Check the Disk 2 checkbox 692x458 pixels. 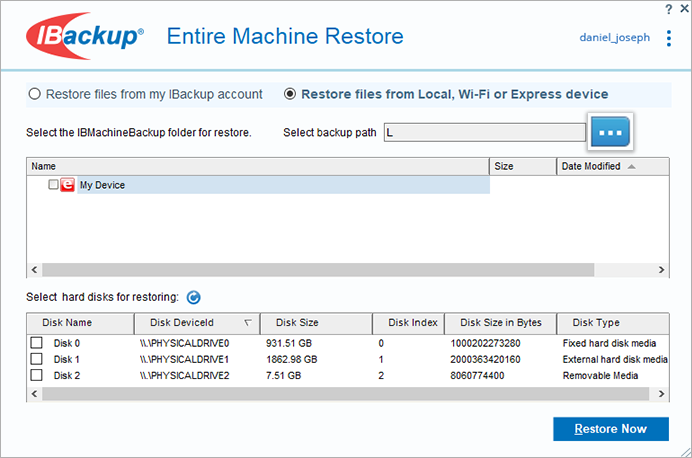tap(37, 375)
